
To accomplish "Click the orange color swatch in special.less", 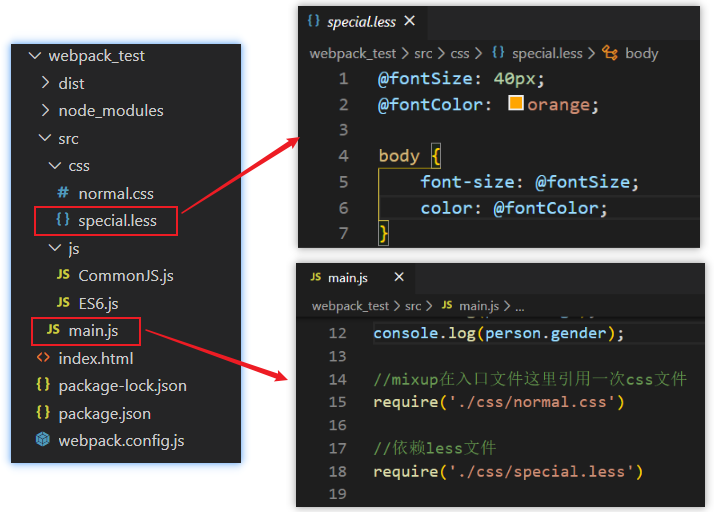I will [516, 104].
